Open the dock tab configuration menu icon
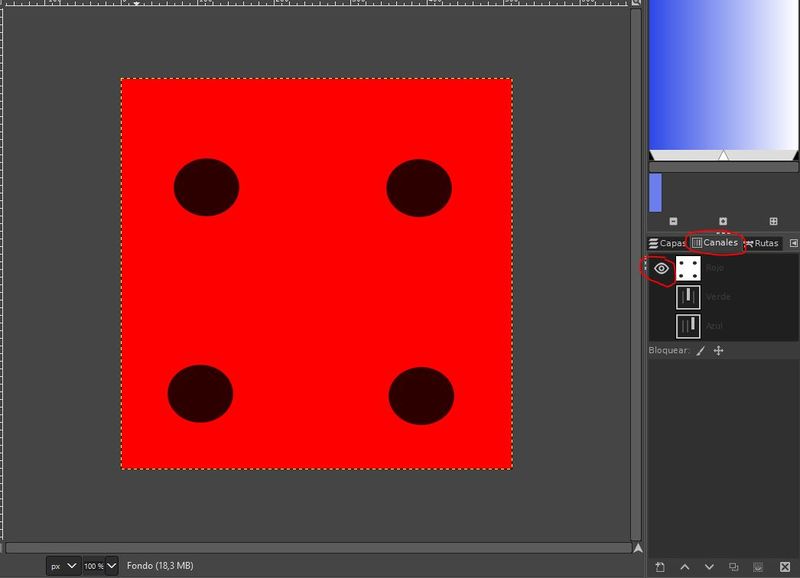The image size is (800, 578). click(x=793, y=243)
